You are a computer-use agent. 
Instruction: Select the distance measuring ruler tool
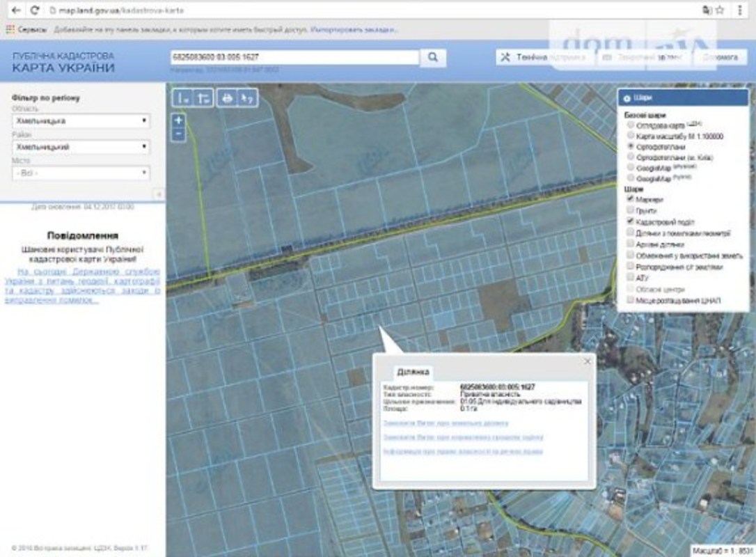183,98
